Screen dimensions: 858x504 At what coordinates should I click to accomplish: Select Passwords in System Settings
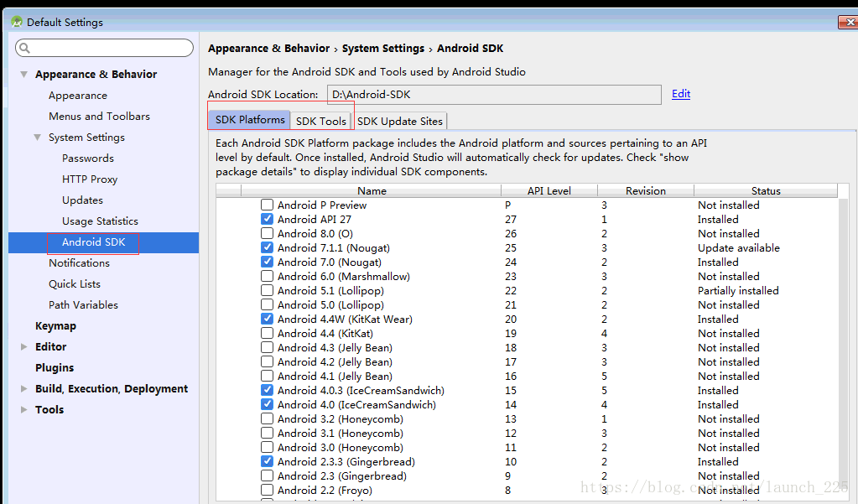[x=87, y=158]
